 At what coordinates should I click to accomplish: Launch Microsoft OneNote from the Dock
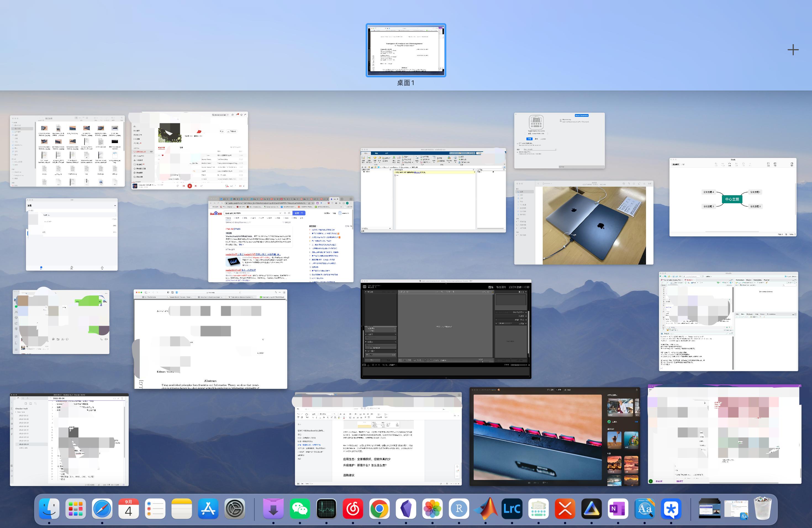click(x=618, y=509)
